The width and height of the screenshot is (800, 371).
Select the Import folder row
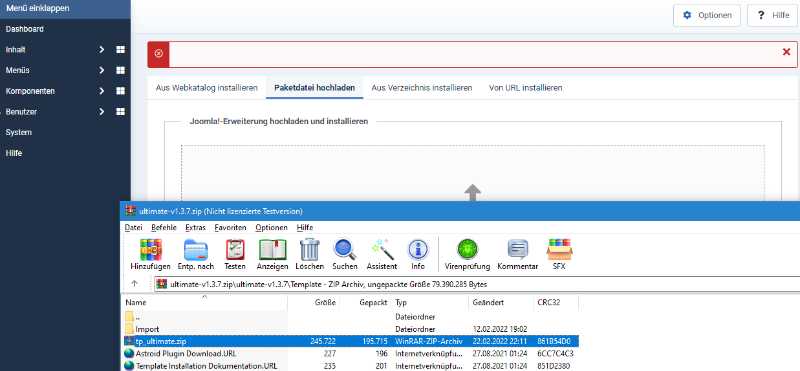click(349, 329)
